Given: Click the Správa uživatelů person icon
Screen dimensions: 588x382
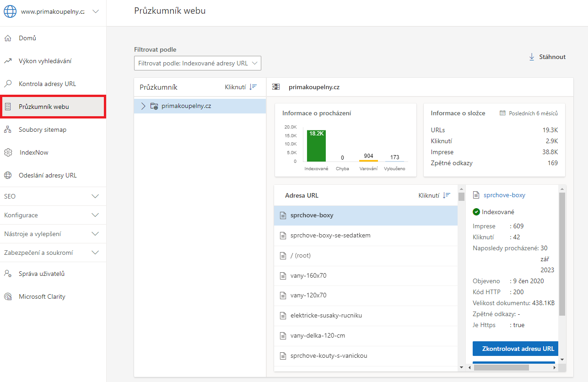Looking at the screenshot, I should point(8,274).
